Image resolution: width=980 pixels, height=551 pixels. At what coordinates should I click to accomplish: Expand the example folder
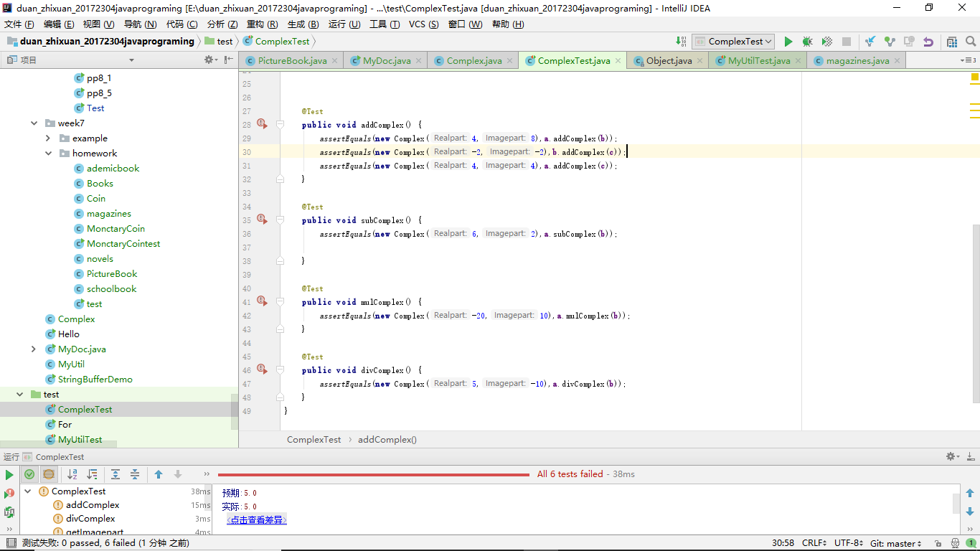click(x=48, y=138)
